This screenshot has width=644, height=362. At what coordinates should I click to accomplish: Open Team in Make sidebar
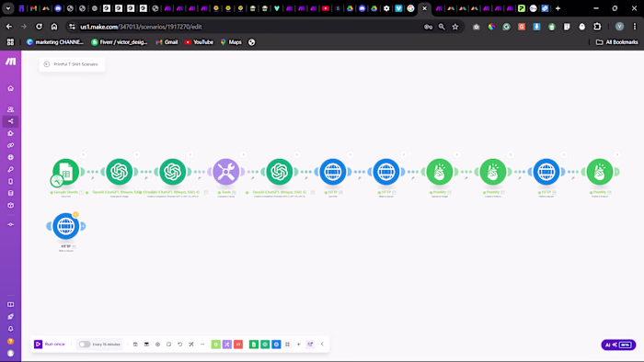(x=11, y=109)
